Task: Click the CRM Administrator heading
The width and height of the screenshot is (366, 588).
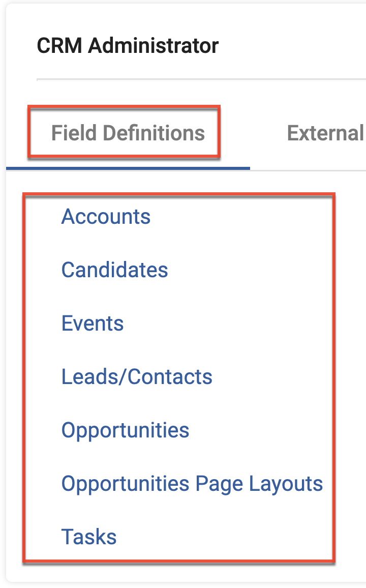Action: pos(128,46)
